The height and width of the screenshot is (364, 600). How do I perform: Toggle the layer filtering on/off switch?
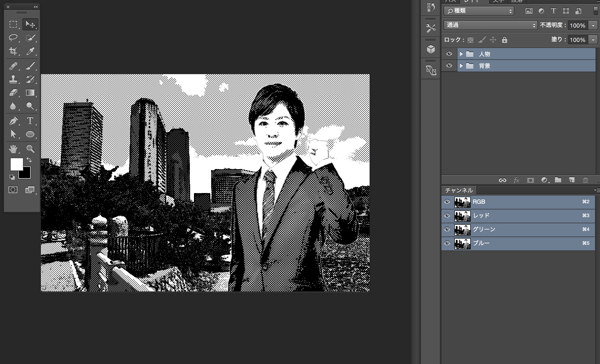point(596,11)
